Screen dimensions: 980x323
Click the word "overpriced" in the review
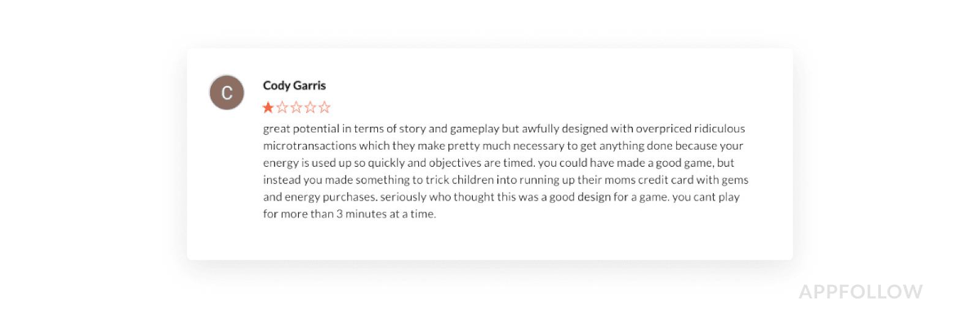pyautogui.click(x=663, y=129)
